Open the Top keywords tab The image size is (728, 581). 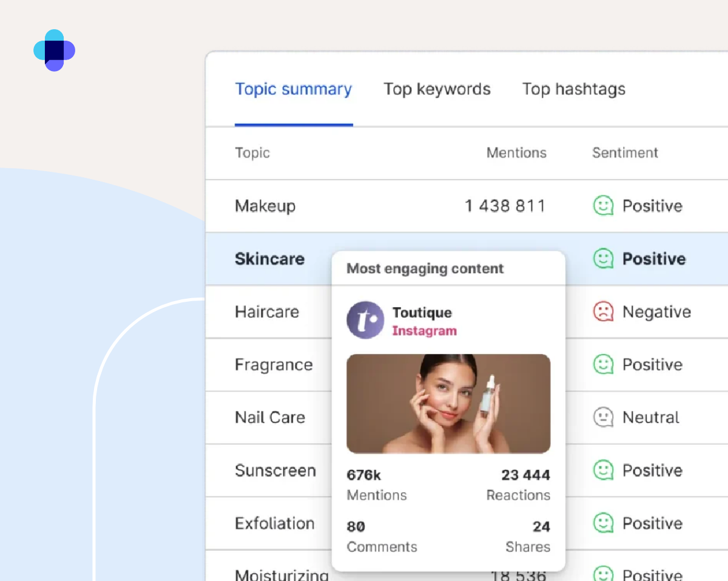coord(437,89)
